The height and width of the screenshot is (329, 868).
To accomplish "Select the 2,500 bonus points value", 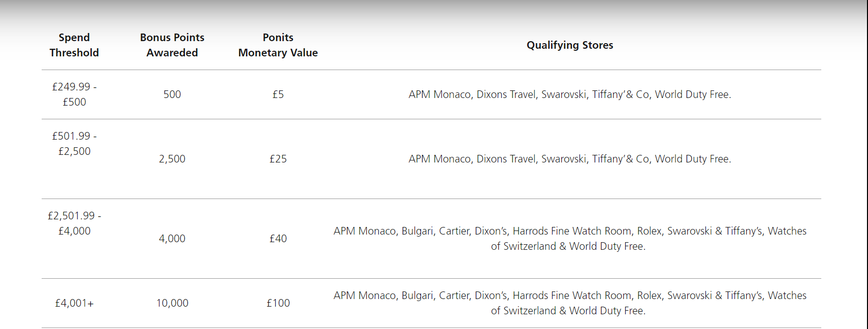I will pyautogui.click(x=172, y=159).
